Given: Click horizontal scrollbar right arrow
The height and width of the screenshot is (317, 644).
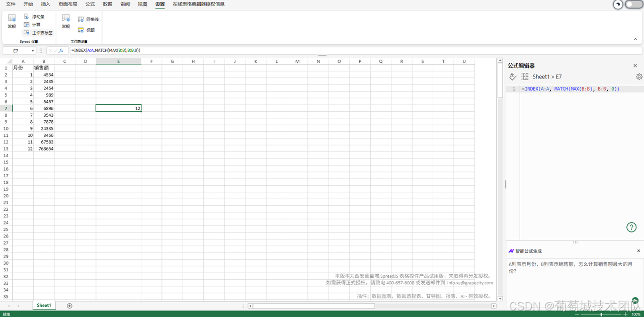Looking at the screenshot, I should (494, 306).
